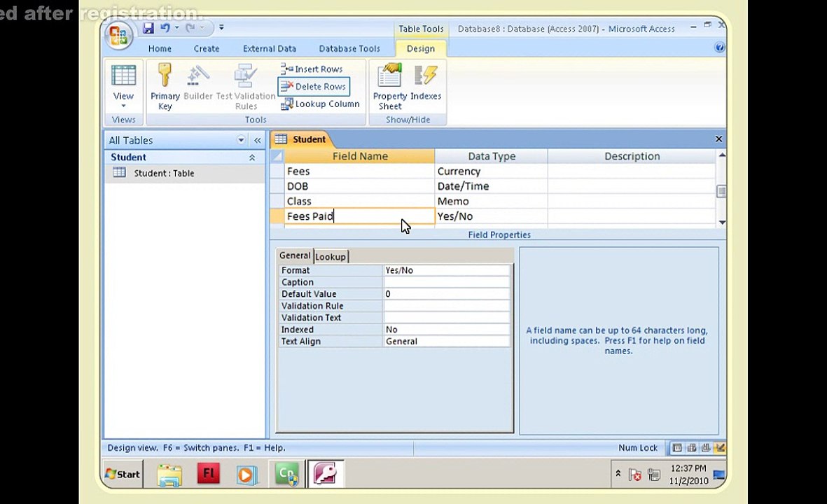827x504 pixels.
Task: Switch to the Create ribbon tab
Action: (x=206, y=48)
